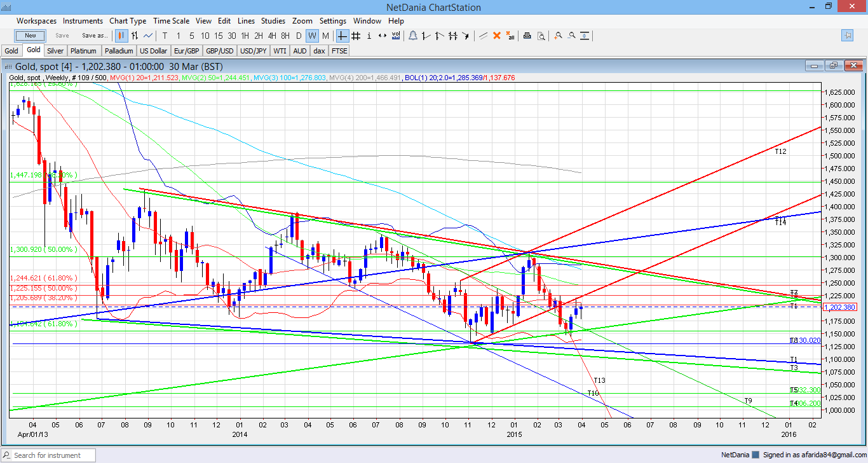Screen dimensions: 868x463
Task: Open the Workspaces menu
Action: pyautogui.click(x=36, y=21)
